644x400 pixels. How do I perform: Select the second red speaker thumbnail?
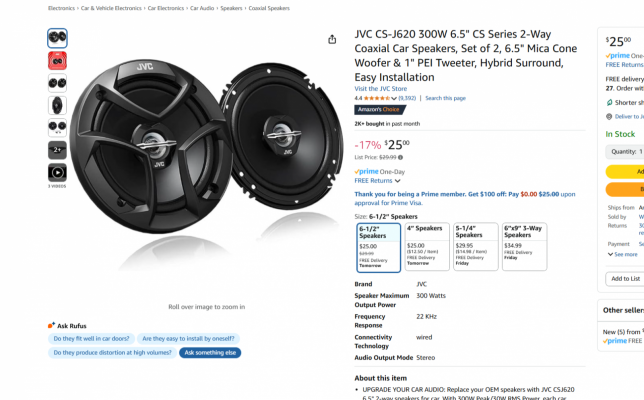pyautogui.click(x=57, y=60)
